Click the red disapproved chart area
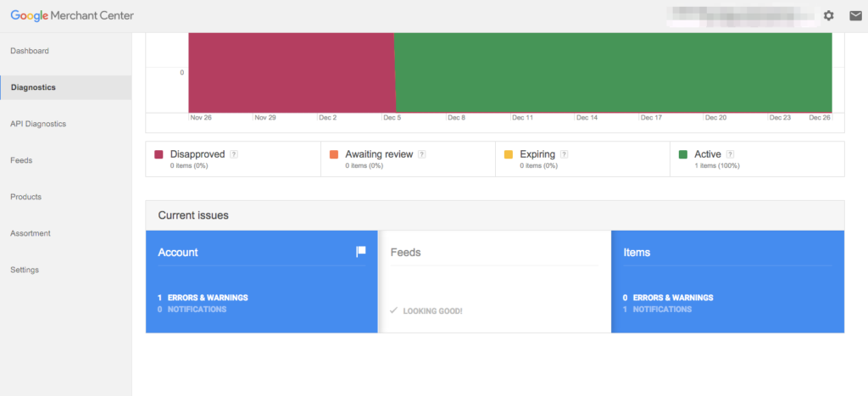 click(292, 73)
